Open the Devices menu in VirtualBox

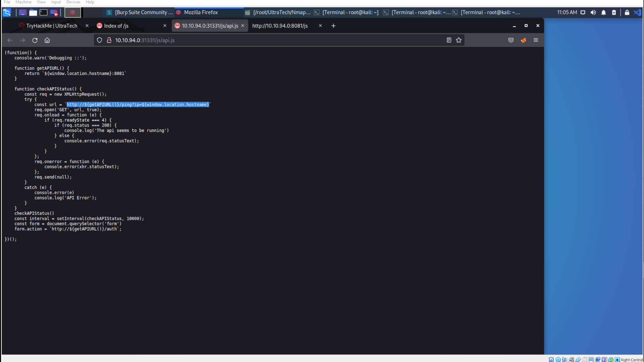(x=73, y=2)
